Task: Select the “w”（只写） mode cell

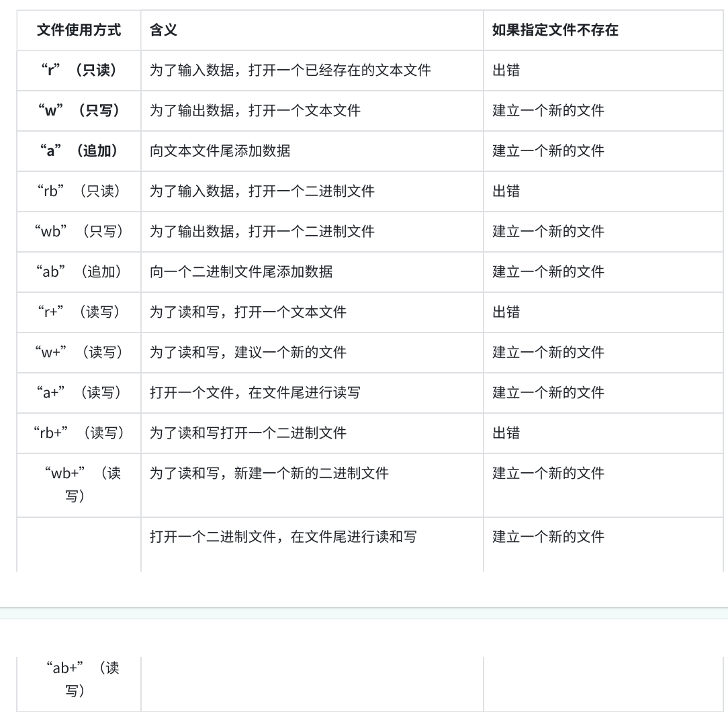Action: click(79, 111)
